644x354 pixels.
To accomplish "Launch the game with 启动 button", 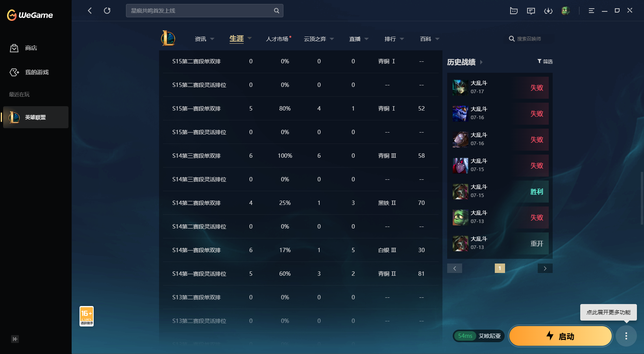I will (561, 336).
